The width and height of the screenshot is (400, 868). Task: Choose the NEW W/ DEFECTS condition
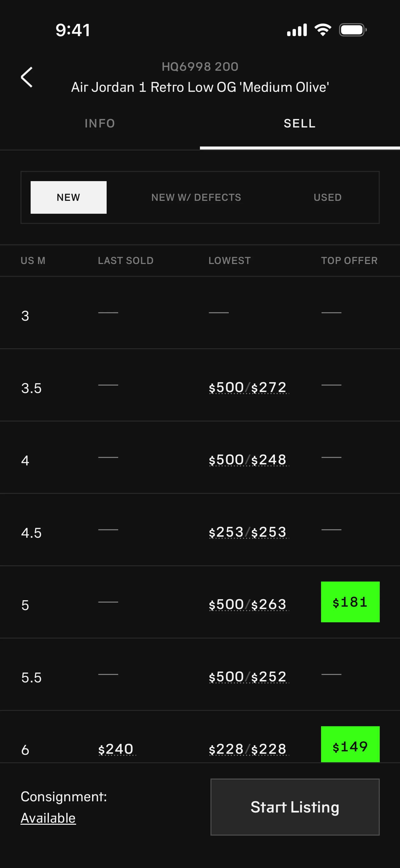click(196, 198)
